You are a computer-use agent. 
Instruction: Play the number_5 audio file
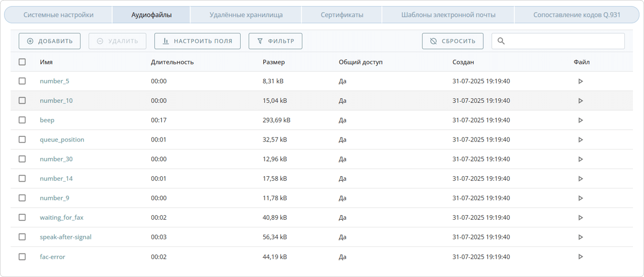pyautogui.click(x=580, y=81)
